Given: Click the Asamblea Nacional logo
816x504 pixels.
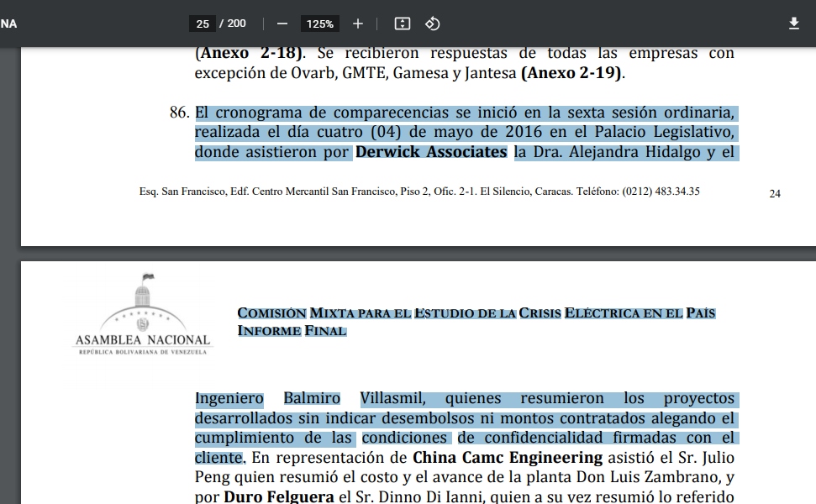Looking at the screenshot, I should 142,316.
